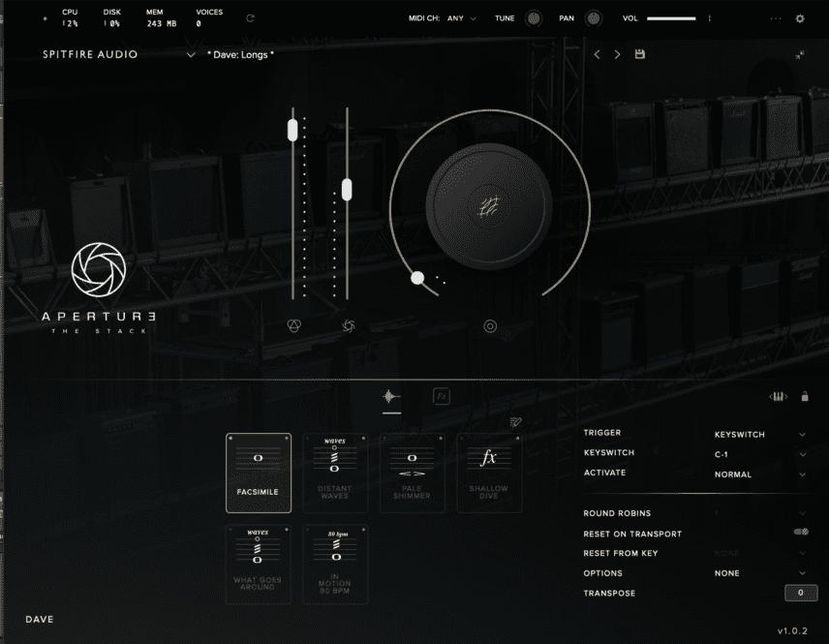Click the second vertical slider handle

coord(347,190)
